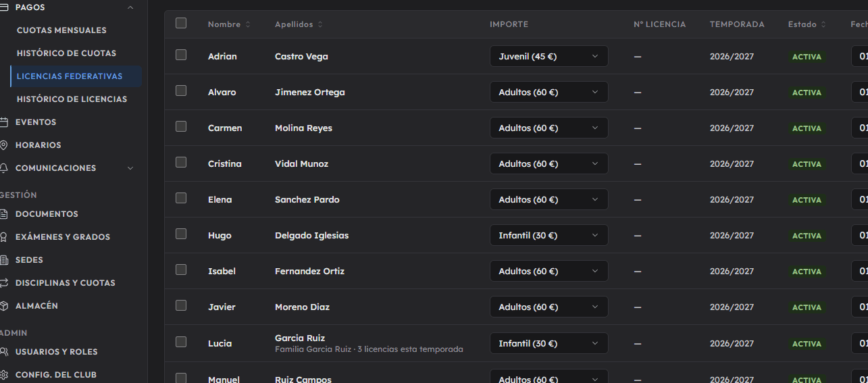
Task: Open the Documentos sidebar icon
Action: 3,214
